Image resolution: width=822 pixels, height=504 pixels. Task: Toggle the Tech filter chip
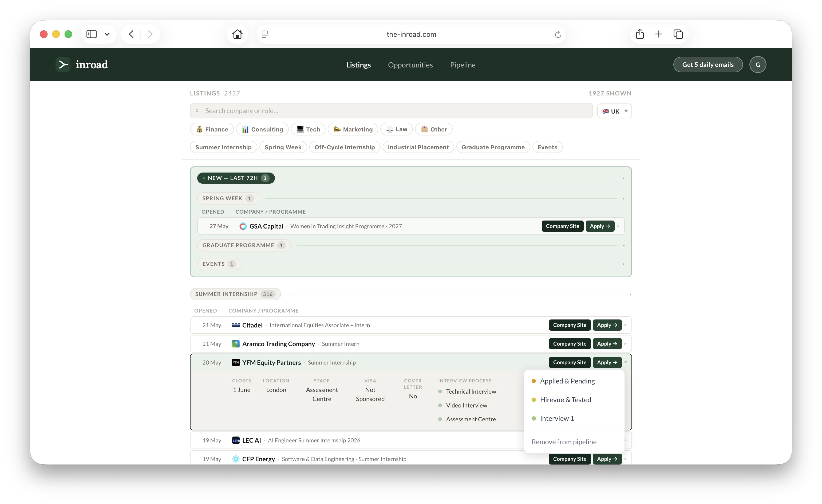(x=308, y=129)
